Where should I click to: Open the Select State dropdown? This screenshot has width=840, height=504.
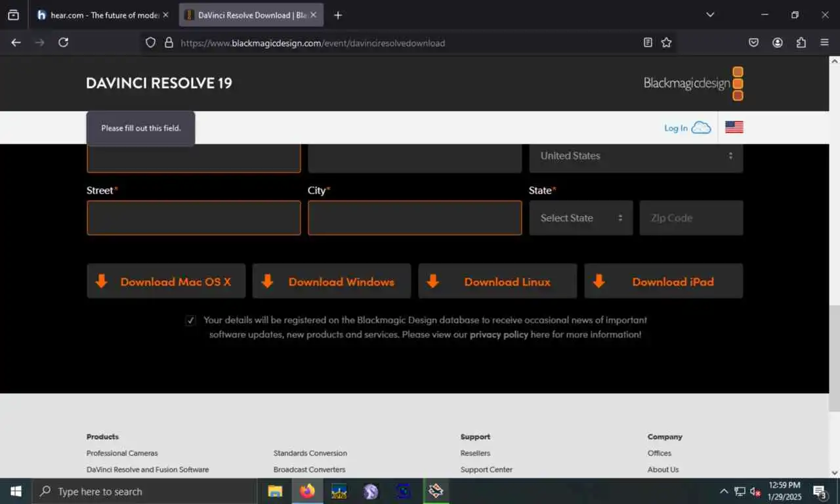[x=581, y=218]
